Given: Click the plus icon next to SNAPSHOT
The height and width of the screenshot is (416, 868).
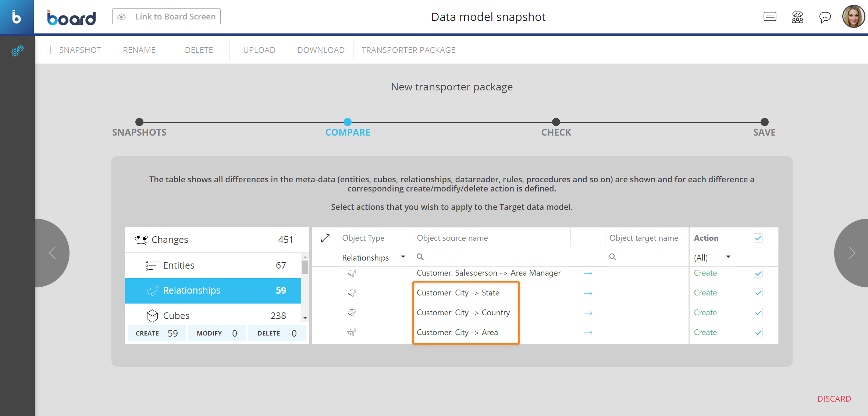Looking at the screenshot, I should coord(50,50).
